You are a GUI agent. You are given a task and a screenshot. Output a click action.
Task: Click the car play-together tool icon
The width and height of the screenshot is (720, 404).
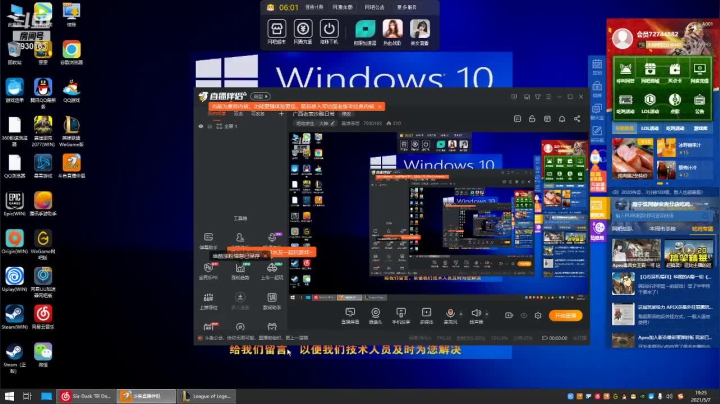272,267
